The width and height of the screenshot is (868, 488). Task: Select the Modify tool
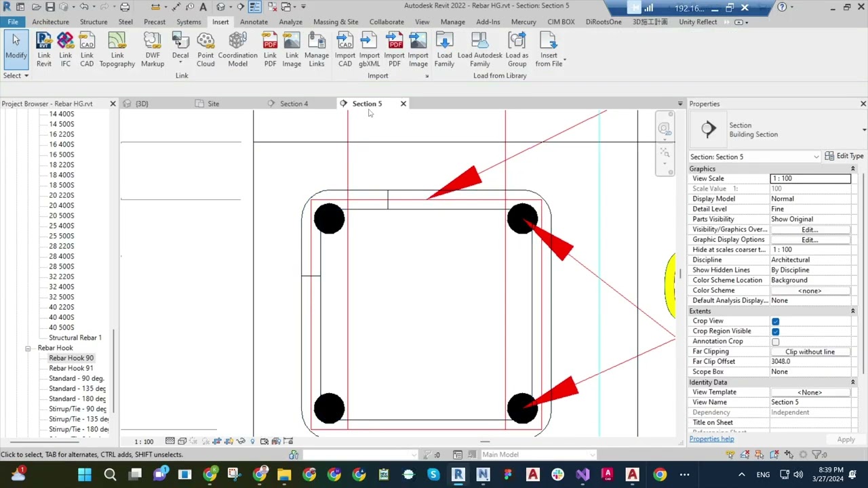(x=16, y=49)
